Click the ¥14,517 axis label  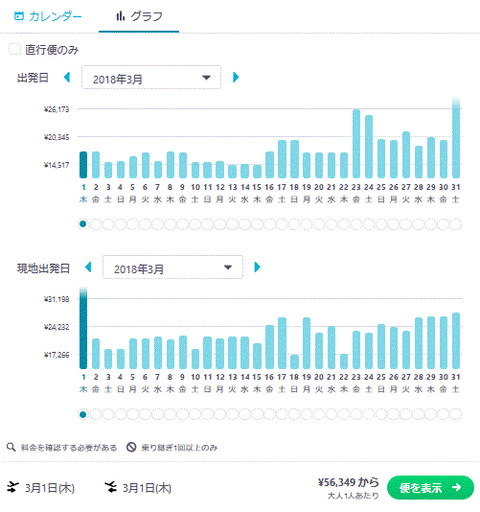(x=56, y=165)
